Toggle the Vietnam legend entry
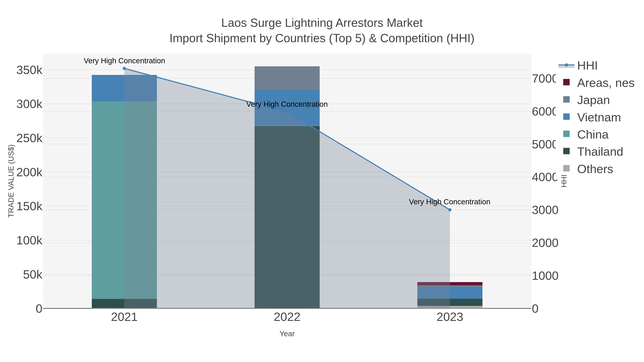 [592, 117]
